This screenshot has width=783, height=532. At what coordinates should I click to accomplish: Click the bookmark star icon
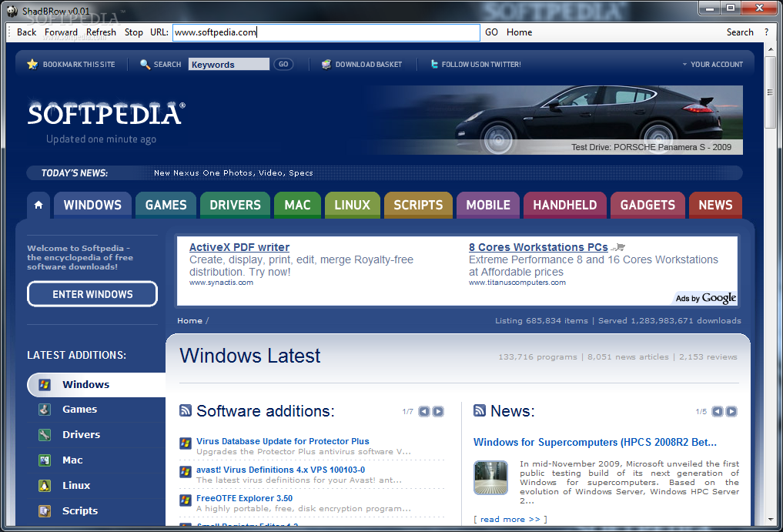coord(32,64)
